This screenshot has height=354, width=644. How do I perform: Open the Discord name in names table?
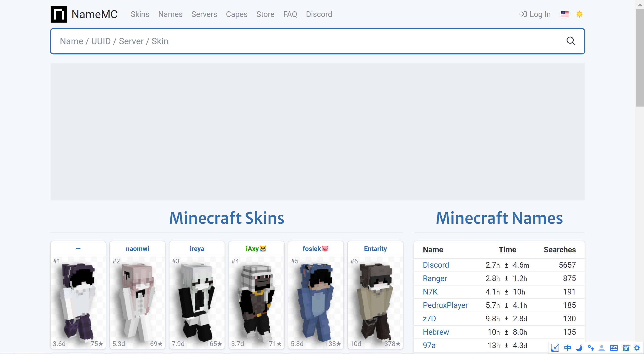[436, 265]
